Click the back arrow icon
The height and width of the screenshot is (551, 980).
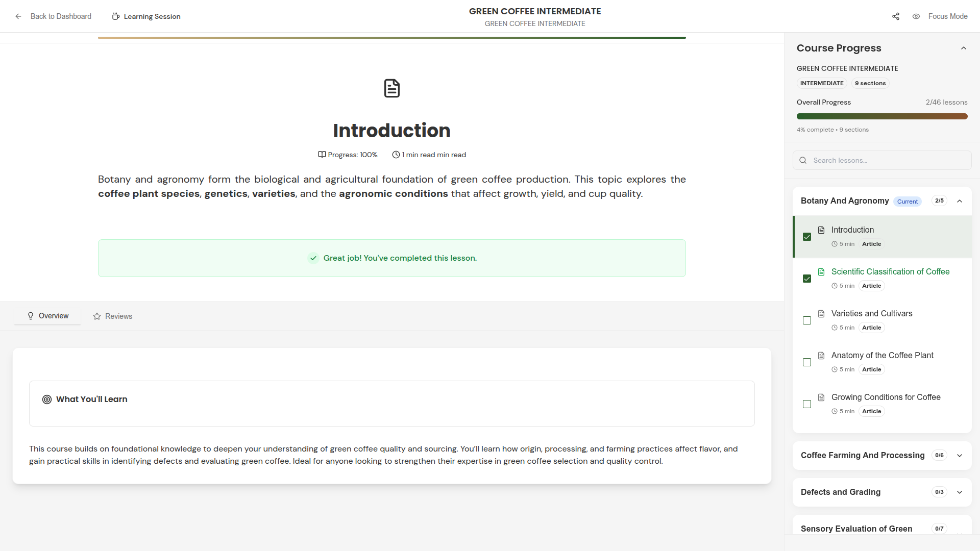[x=18, y=16]
